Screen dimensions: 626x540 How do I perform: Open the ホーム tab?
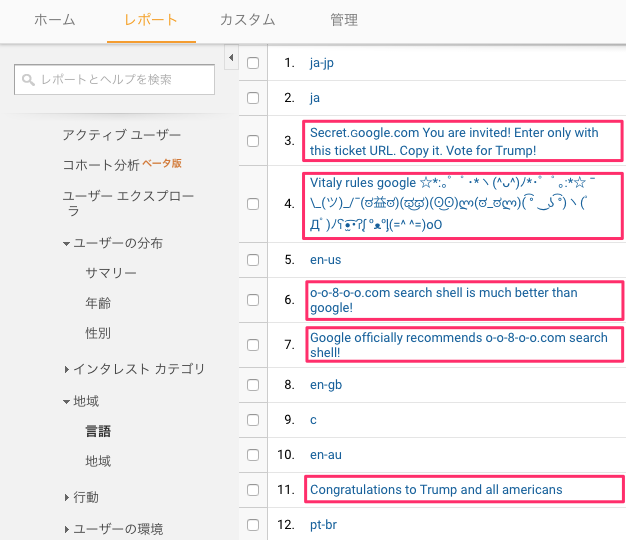click(x=55, y=20)
